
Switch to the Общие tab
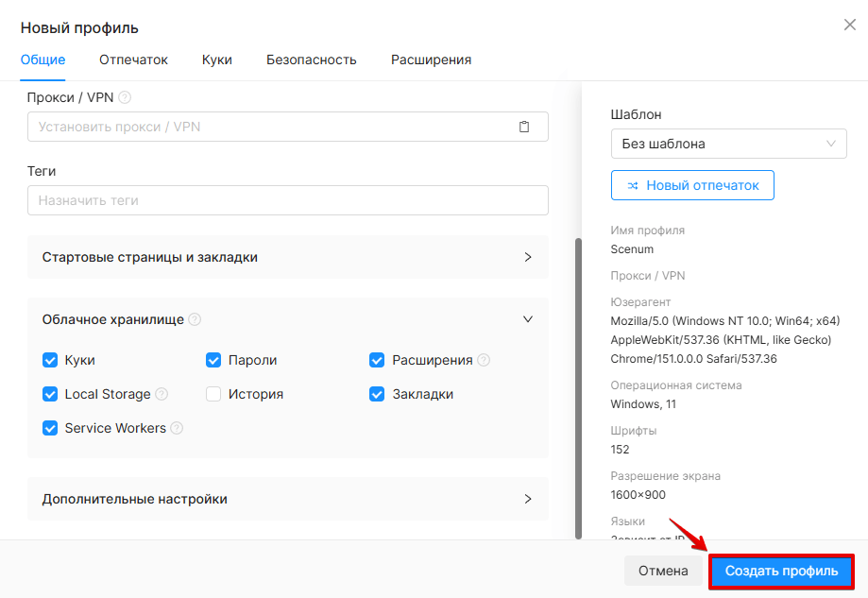pos(43,60)
